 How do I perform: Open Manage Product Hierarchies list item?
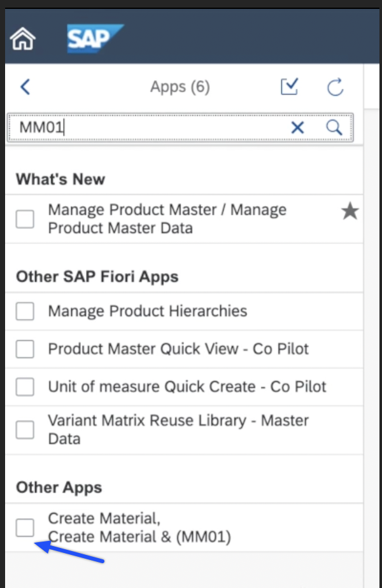(x=148, y=311)
